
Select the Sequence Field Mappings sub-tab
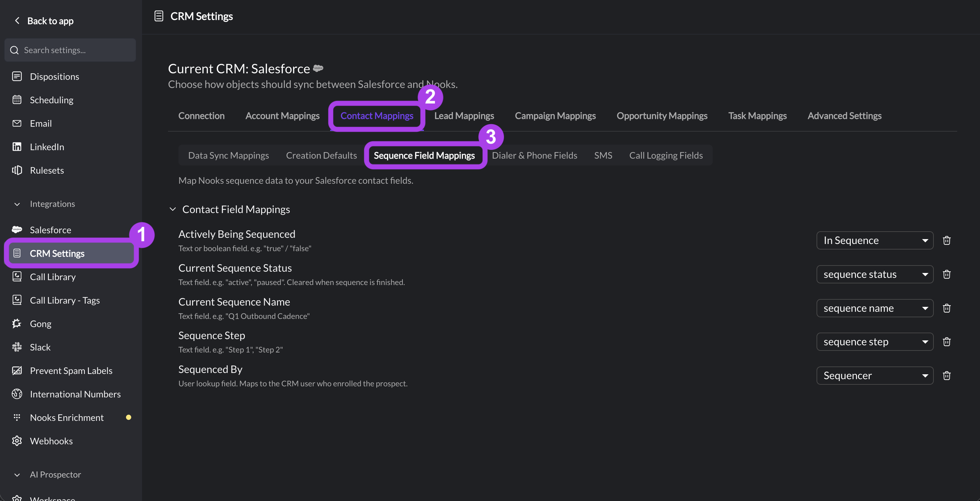[424, 155]
